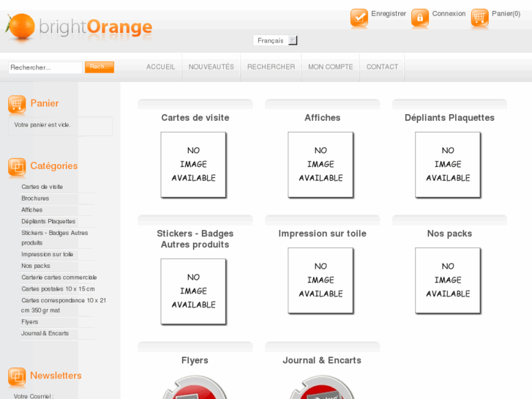Click the header Panier cart icon
The image size is (532, 399).
pyautogui.click(x=479, y=18)
